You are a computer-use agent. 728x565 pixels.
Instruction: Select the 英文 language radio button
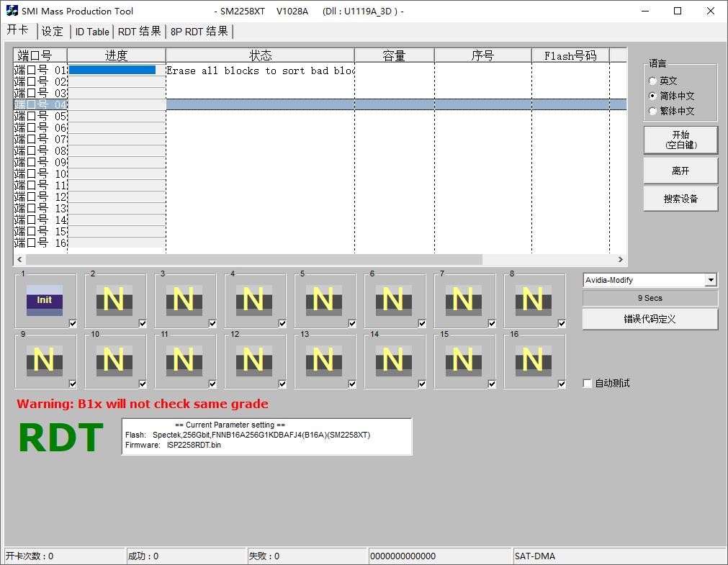coord(653,81)
